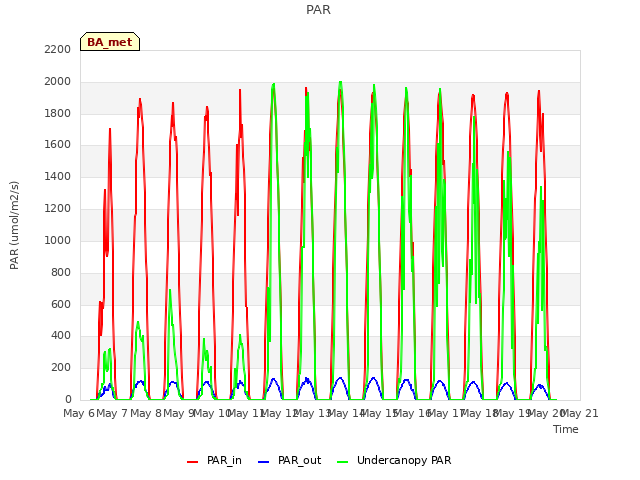Click the 2000 y-axis tick label

point(58,81)
